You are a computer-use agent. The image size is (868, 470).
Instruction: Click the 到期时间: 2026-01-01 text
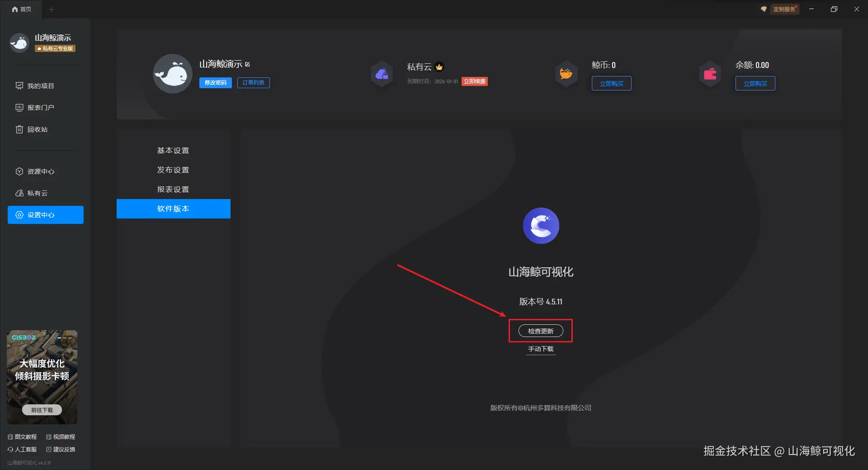click(433, 81)
